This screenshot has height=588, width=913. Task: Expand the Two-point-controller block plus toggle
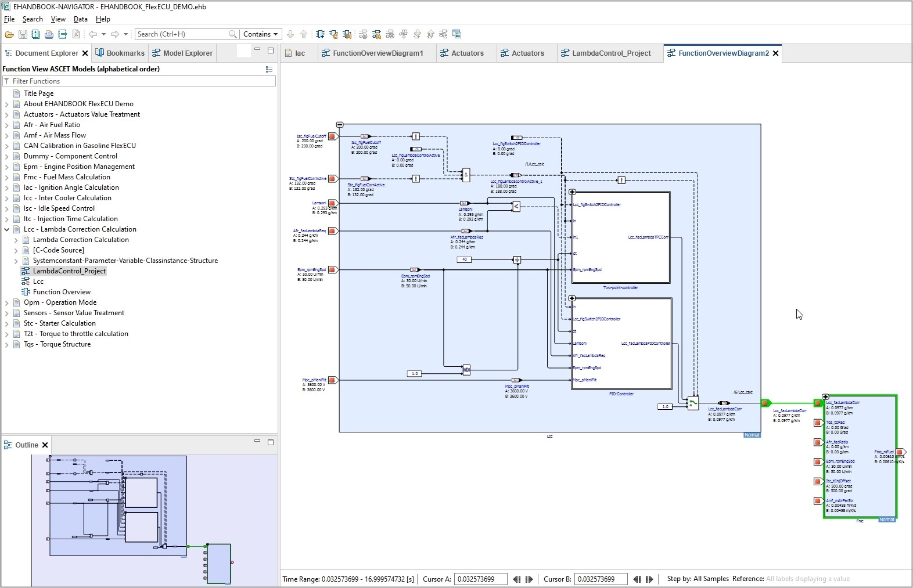[572, 192]
